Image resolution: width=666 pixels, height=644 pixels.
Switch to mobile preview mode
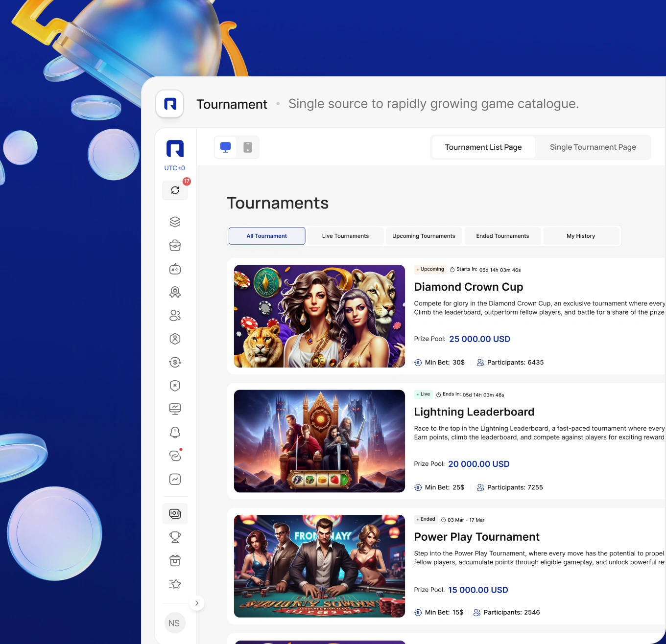(x=248, y=147)
